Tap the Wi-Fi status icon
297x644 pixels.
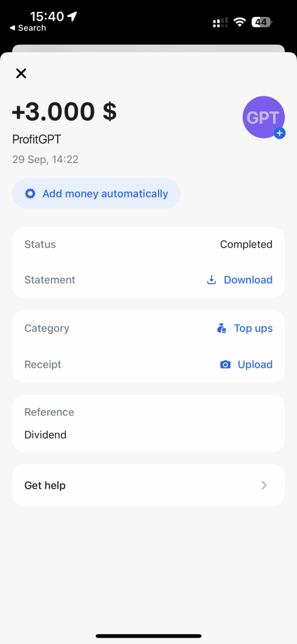(240, 22)
